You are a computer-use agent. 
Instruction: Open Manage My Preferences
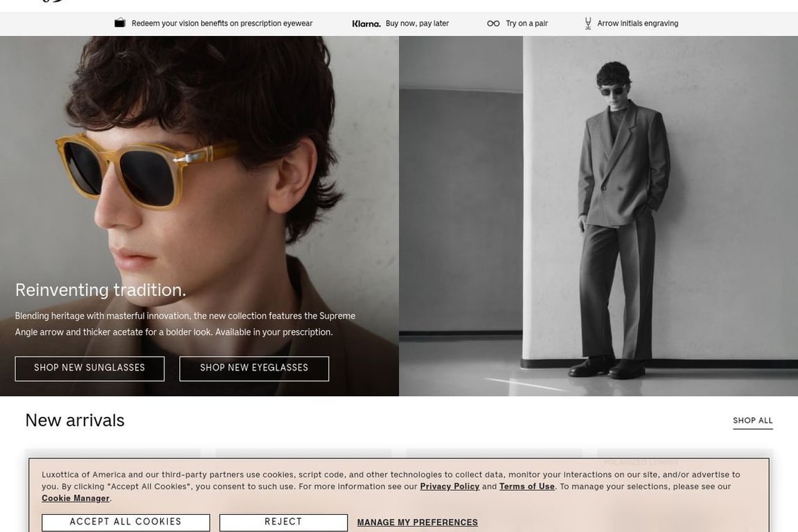417,522
